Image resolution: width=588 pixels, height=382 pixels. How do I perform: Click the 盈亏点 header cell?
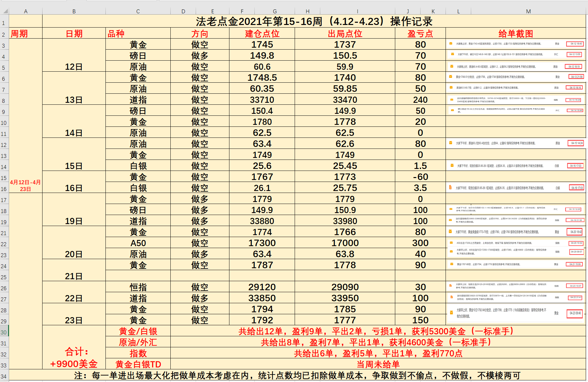[x=420, y=33]
